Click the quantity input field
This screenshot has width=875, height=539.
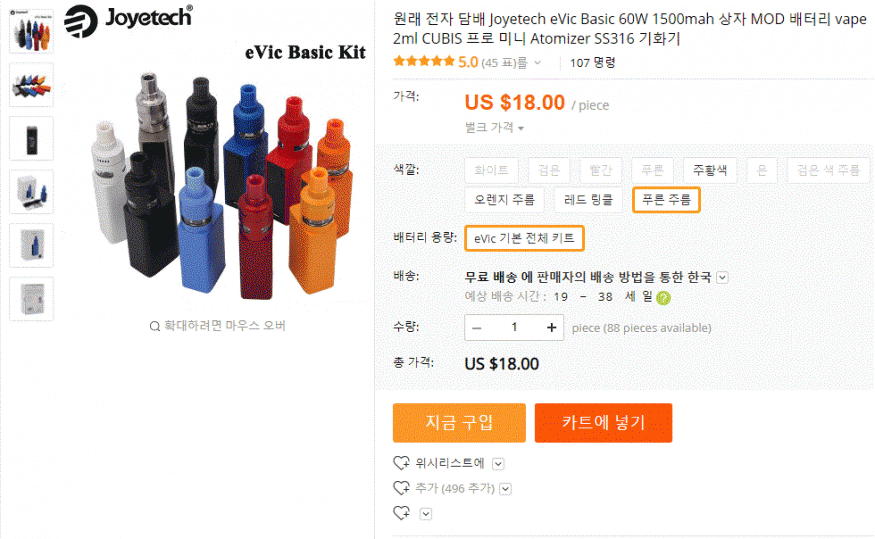514,328
